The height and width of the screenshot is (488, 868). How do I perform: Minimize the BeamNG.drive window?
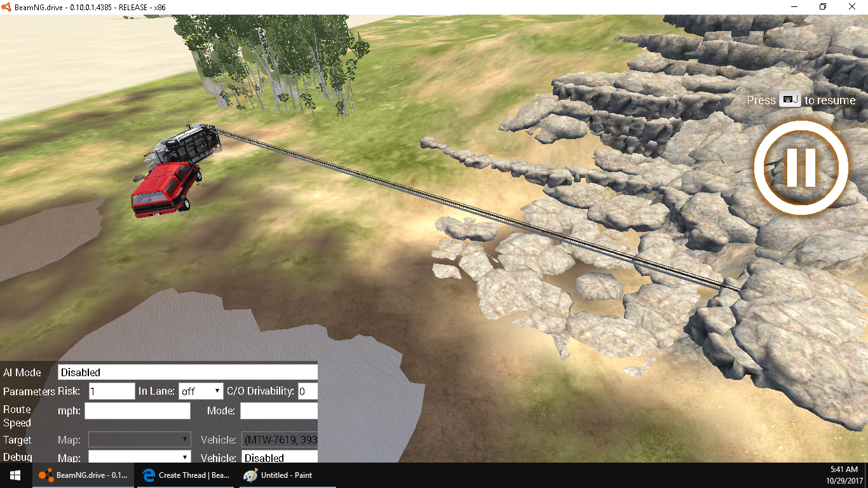794,6
